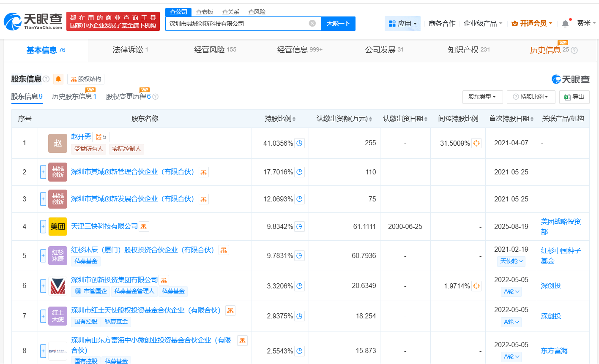Open the 知识产权 tab
The image size is (599, 364).
point(468,50)
